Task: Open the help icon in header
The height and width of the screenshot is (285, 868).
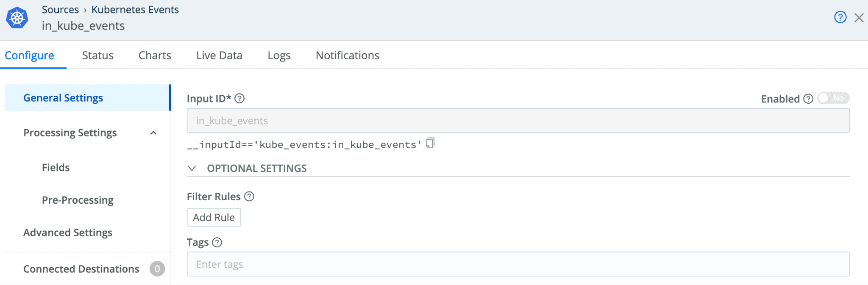Action: point(840,17)
